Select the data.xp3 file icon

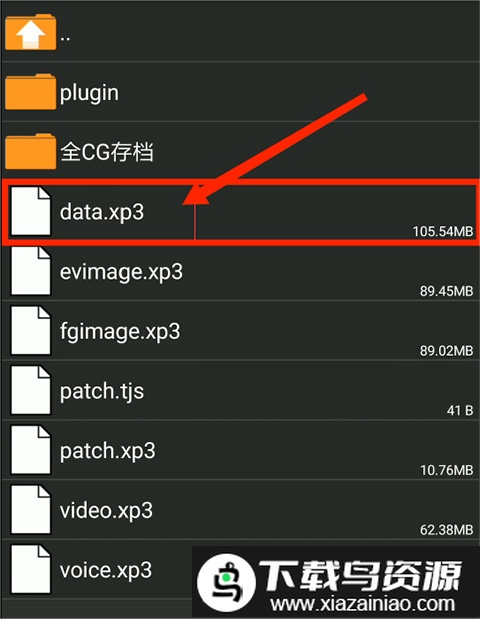(31, 211)
